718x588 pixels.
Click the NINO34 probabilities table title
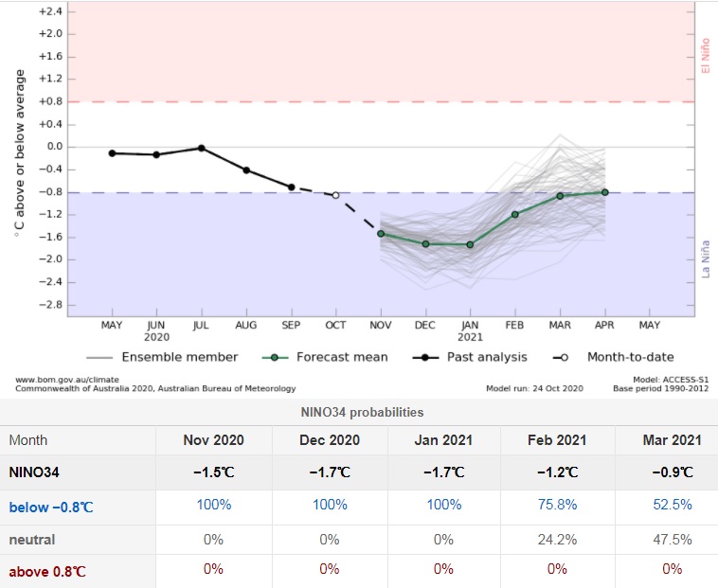click(359, 412)
